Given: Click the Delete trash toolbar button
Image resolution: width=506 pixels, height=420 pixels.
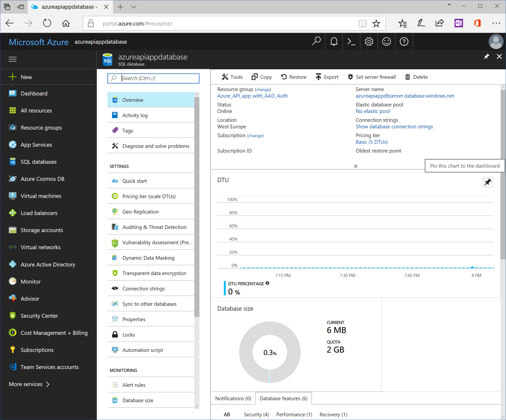Looking at the screenshot, I should coord(408,77).
